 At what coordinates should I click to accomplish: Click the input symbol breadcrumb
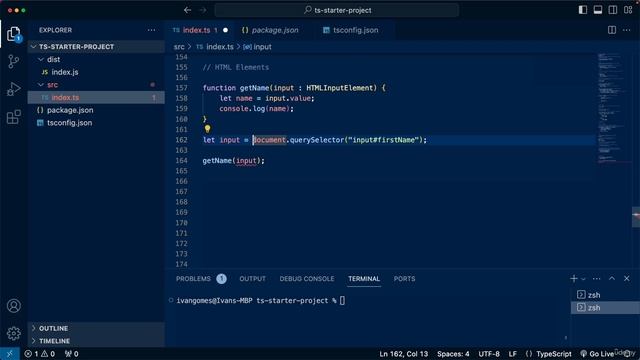point(257,47)
